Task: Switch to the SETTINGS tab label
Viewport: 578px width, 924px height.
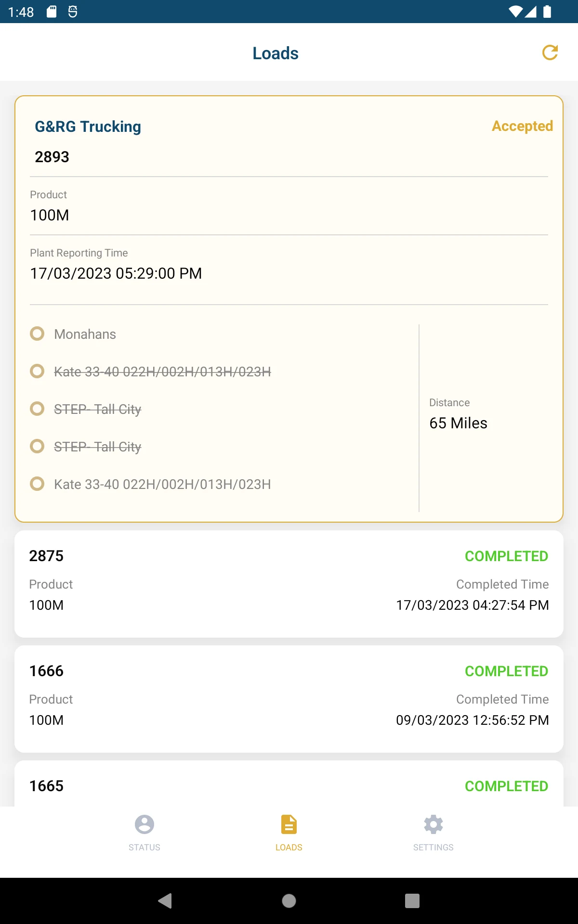Action: point(433,847)
